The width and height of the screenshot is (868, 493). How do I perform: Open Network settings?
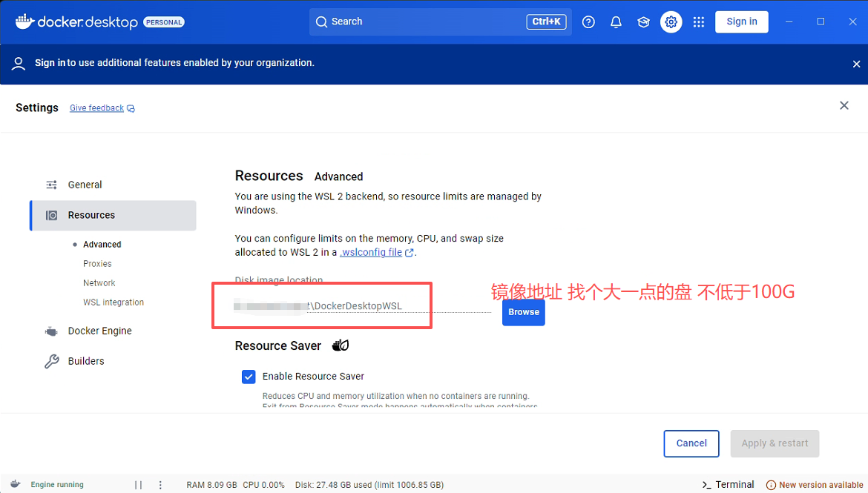coord(99,283)
